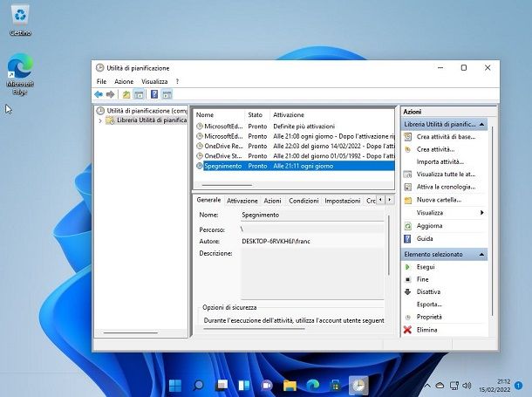Click the Guida help icon in Azioni

[x=407, y=239]
